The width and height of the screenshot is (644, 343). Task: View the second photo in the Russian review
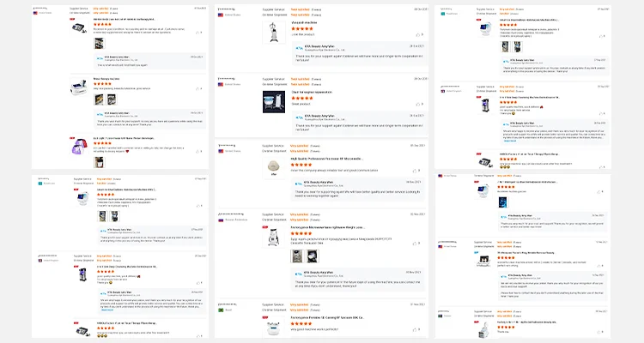pyautogui.click(x=313, y=256)
